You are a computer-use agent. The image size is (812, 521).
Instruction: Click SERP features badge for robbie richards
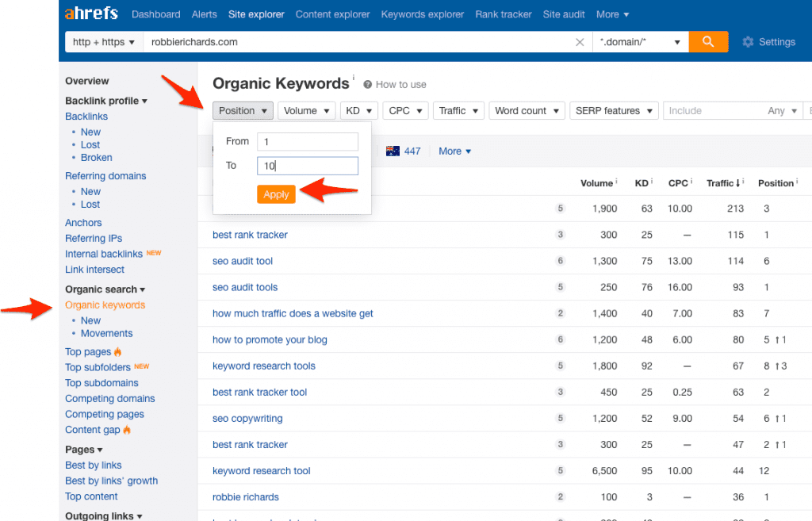click(x=560, y=496)
